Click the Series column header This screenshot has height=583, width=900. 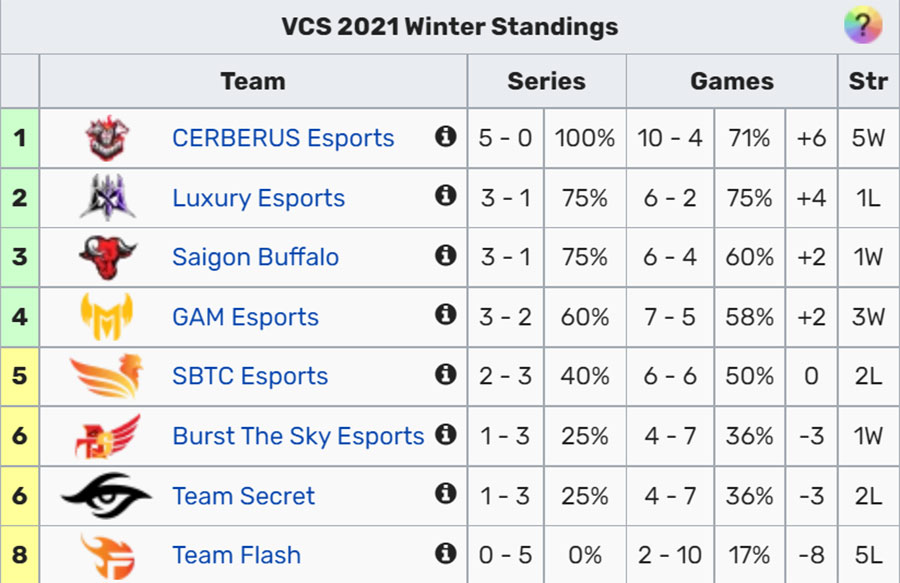pos(546,81)
